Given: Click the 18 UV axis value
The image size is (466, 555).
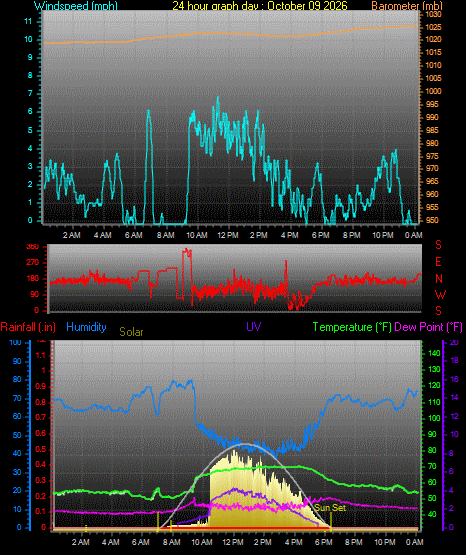Looking at the screenshot, I should click(x=454, y=360).
